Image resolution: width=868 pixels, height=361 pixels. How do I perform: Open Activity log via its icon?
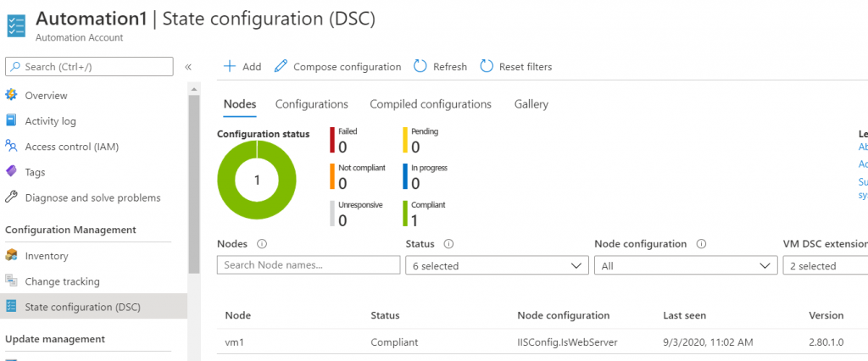click(12, 121)
